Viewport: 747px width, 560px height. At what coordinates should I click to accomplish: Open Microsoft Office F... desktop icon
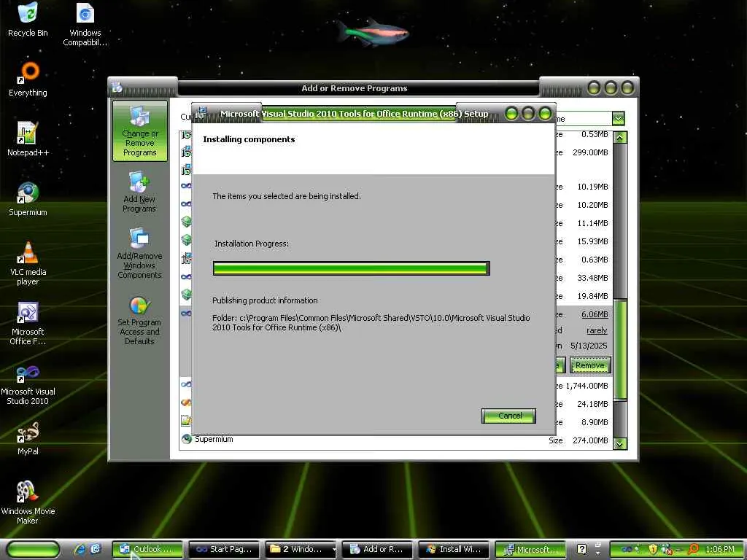[x=28, y=323]
